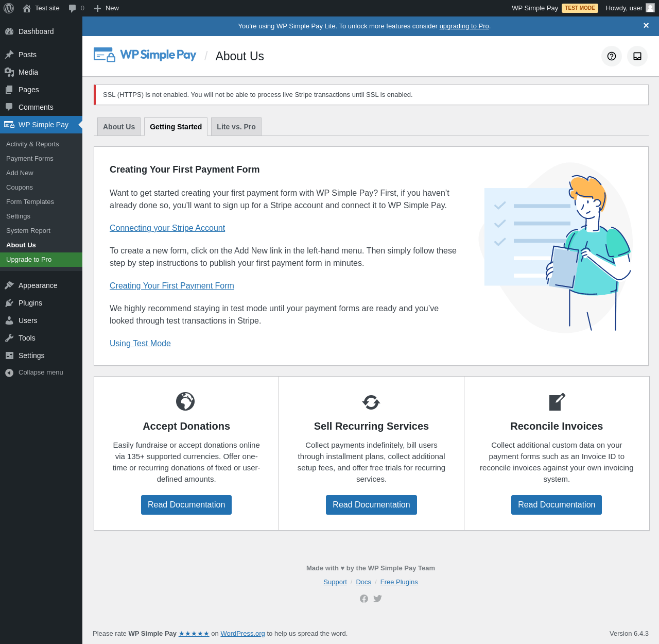Click Upgrade to Pro in sidebar
This screenshot has height=644, width=659.
[41, 260]
